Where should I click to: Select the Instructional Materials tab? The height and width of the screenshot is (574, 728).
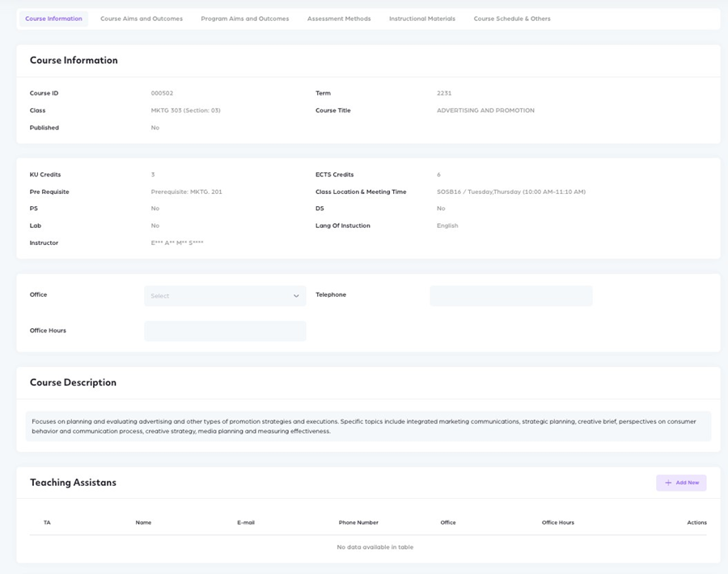421,19
